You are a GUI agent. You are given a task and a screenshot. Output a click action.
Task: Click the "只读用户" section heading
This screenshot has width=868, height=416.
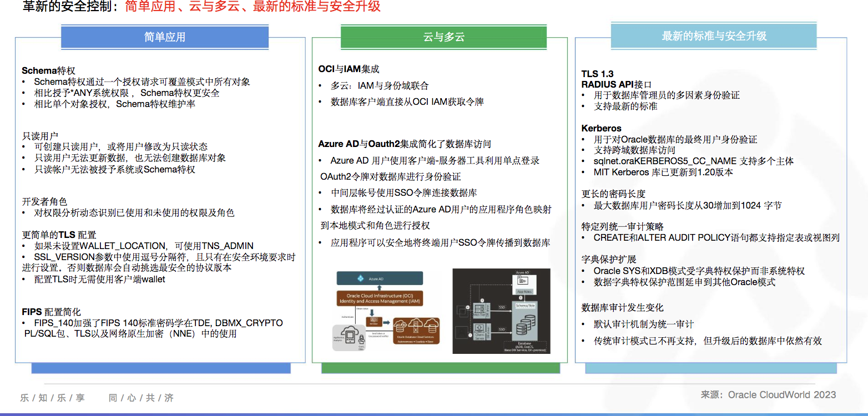40,136
